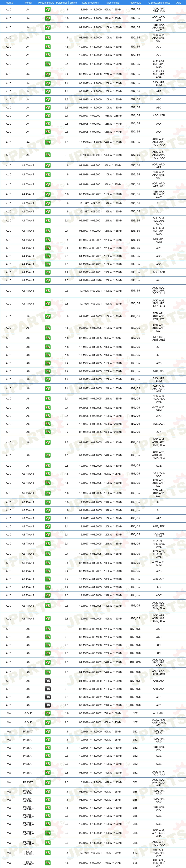Screen dimensions: 186x868
Task: Click petrol icon for A6 1.8 01.1997 row
Action: [x=48, y=316]
